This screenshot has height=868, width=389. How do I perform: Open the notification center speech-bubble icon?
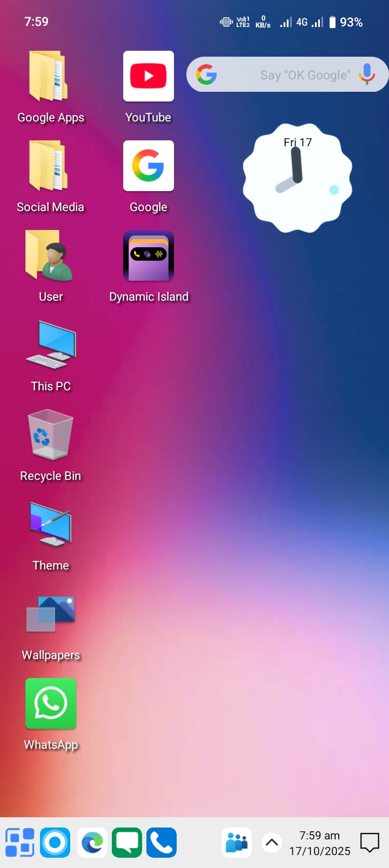[370, 842]
